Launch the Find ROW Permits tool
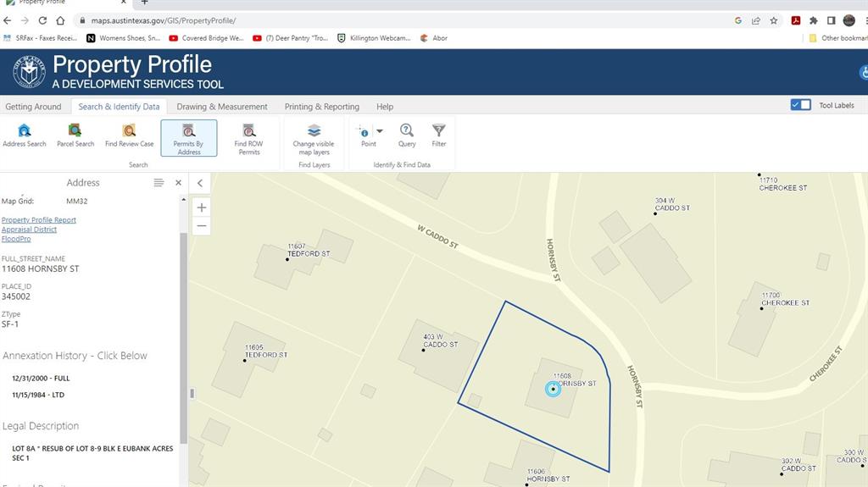868x487 pixels. (248, 138)
